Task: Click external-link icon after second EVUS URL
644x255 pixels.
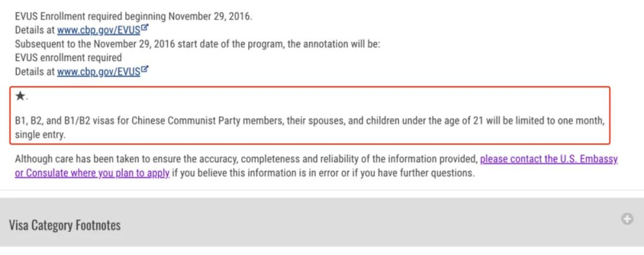Action: (x=144, y=69)
